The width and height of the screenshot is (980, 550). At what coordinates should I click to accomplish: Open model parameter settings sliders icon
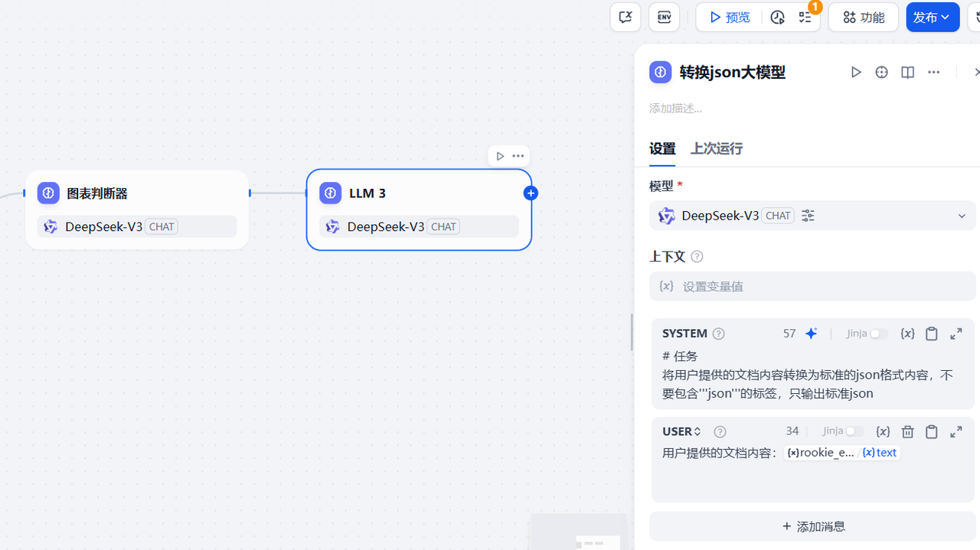[x=808, y=216]
